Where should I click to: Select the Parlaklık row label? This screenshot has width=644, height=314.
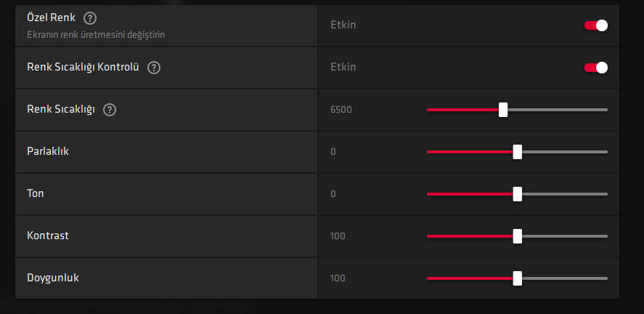(47, 151)
